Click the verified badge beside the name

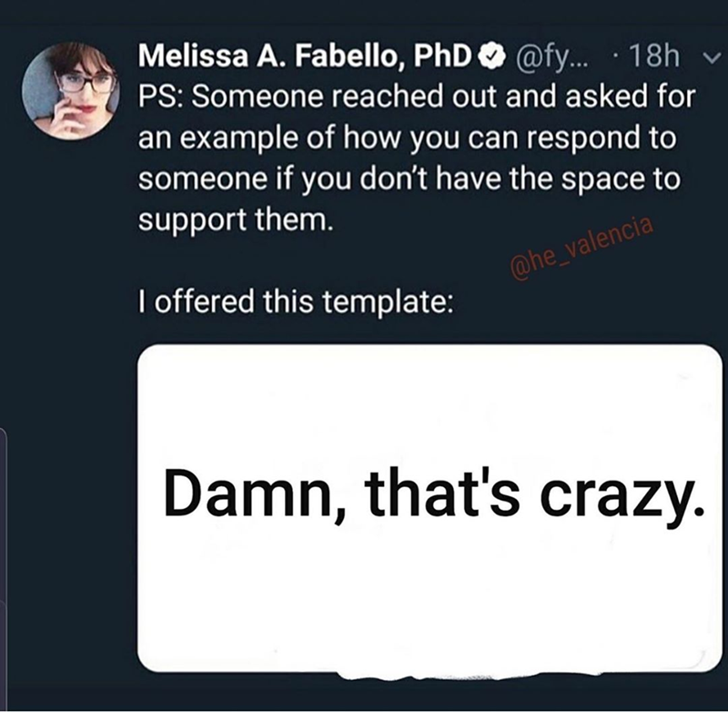[x=490, y=60]
